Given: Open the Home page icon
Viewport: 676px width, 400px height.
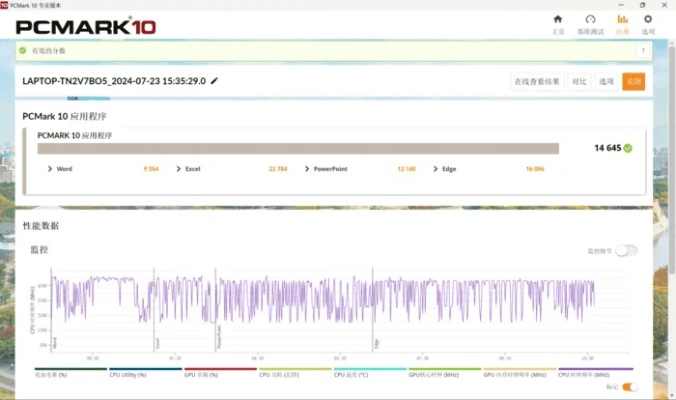Looking at the screenshot, I should coord(558,22).
